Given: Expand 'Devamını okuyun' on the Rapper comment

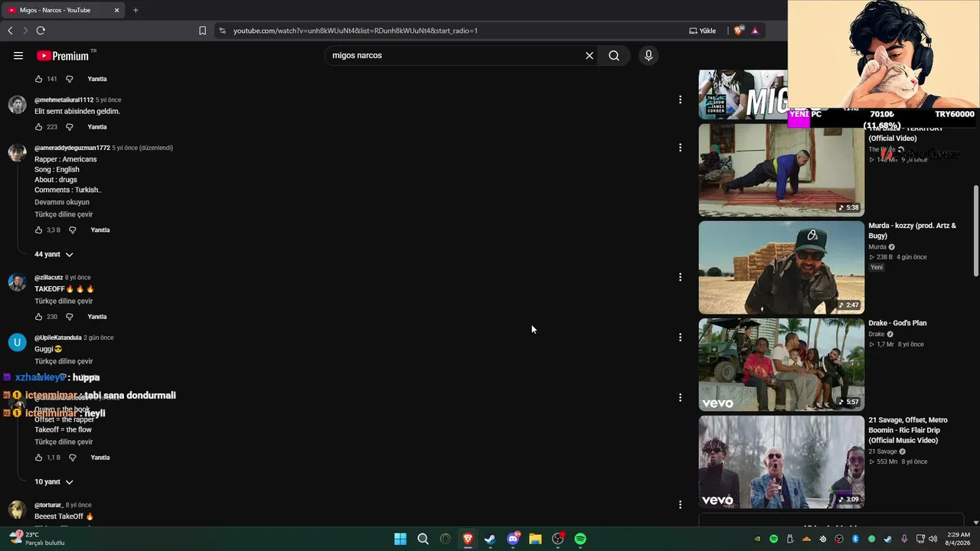Looking at the screenshot, I should tap(62, 202).
